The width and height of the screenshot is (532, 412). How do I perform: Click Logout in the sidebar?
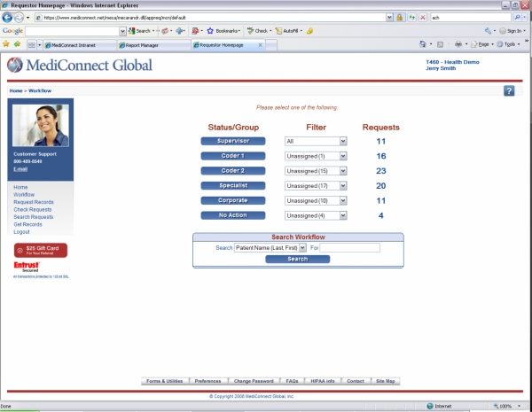[21, 232]
